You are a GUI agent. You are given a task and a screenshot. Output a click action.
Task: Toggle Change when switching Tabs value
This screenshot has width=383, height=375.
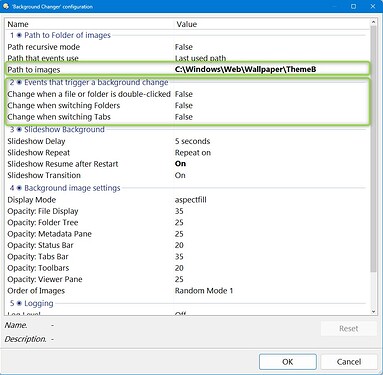[x=184, y=117]
